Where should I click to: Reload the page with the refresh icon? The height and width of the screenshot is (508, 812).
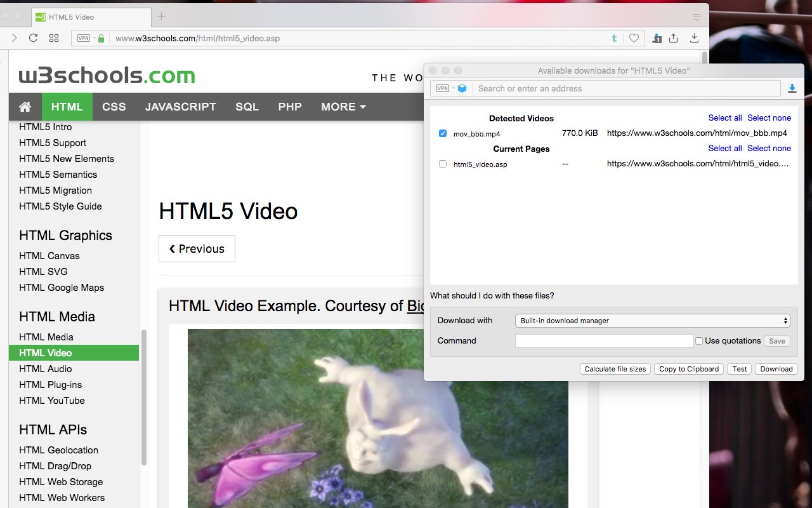[x=33, y=37]
